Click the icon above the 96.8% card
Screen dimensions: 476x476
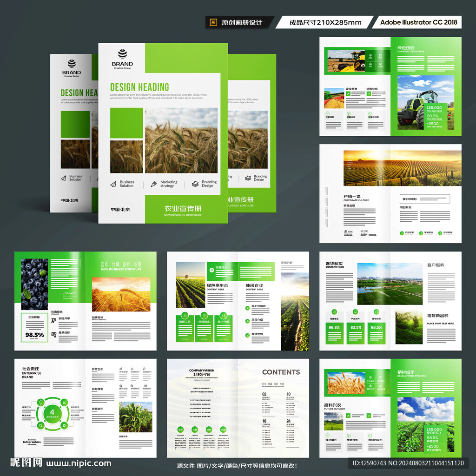(x=334, y=312)
